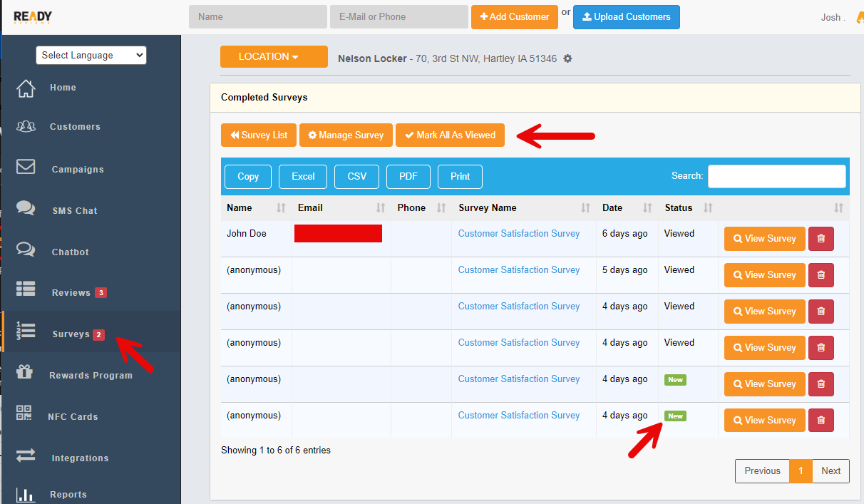
Task: Go to Customers in the sidebar
Action: [x=75, y=127]
